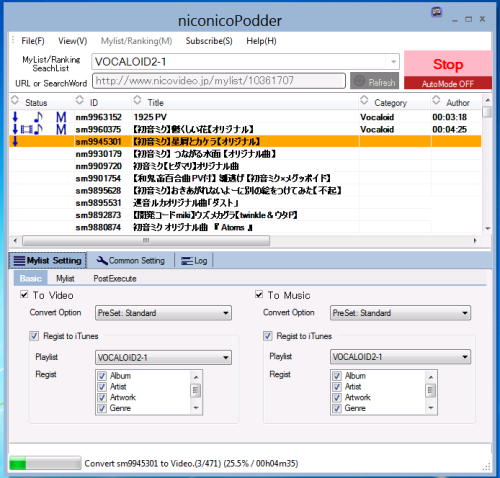500x478 pixels.
Task: Open the PostExecute sub-tab
Action: 115,278
